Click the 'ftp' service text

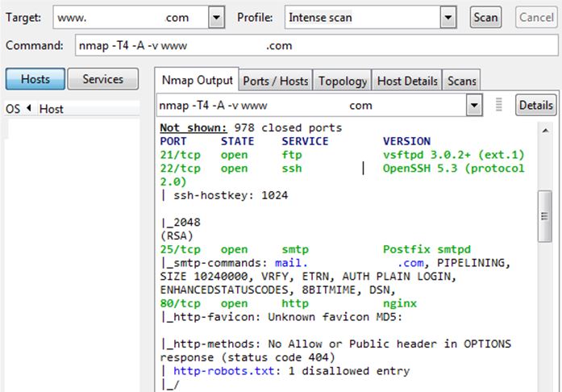[292, 155]
